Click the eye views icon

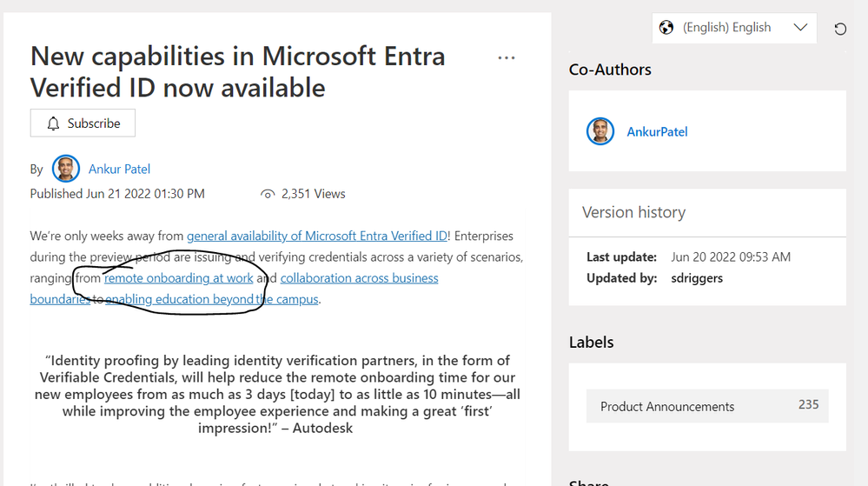[x=268, y=194]
